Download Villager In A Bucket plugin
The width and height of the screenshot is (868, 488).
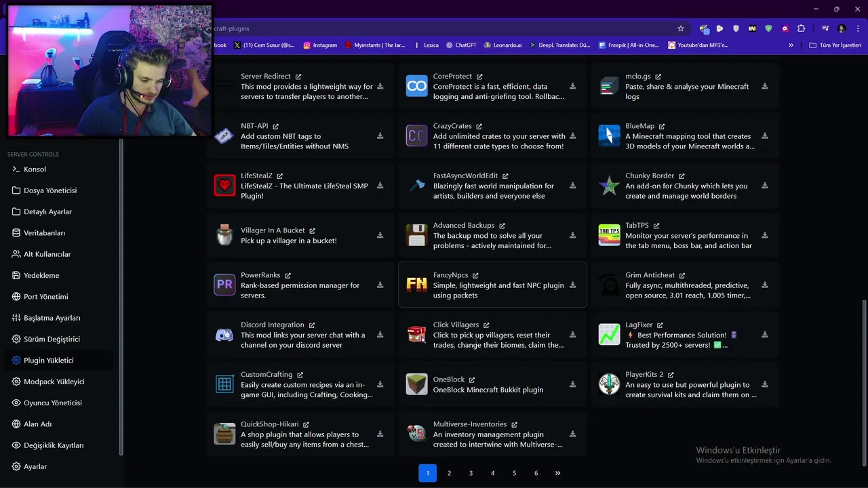click(380, 235)
